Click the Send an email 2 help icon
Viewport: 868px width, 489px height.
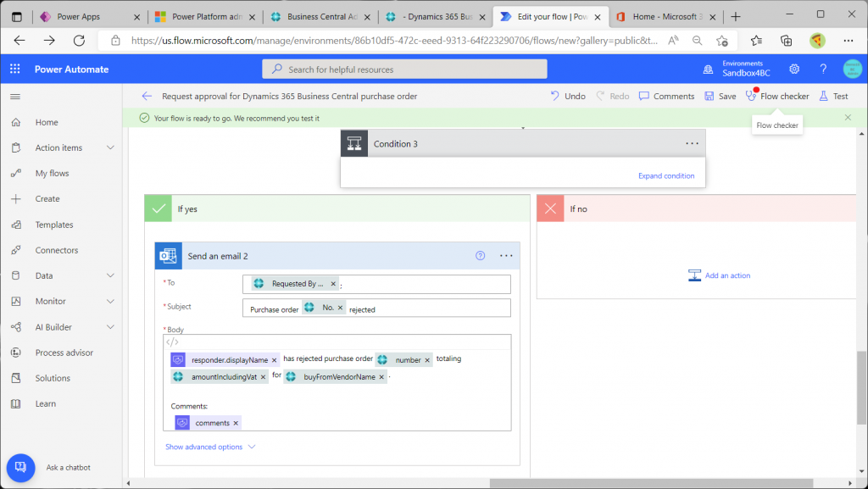pos(480,256)
